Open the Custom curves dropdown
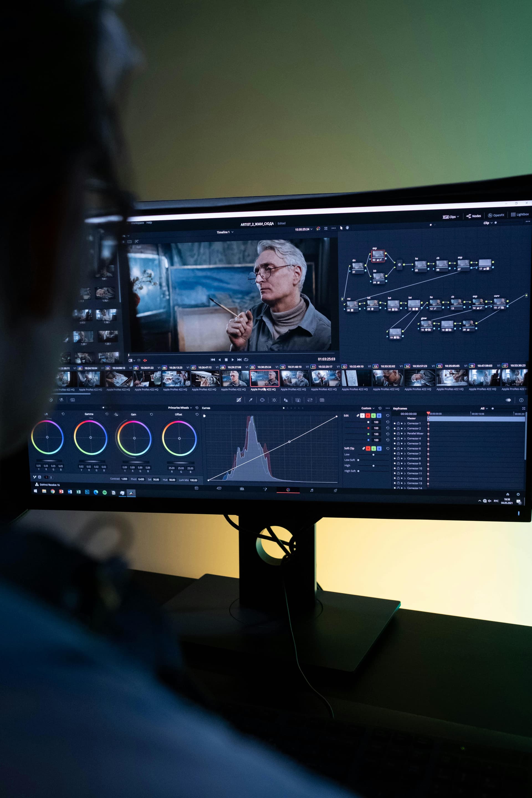This screenshot has width=532, height=798. pos(367,408)
